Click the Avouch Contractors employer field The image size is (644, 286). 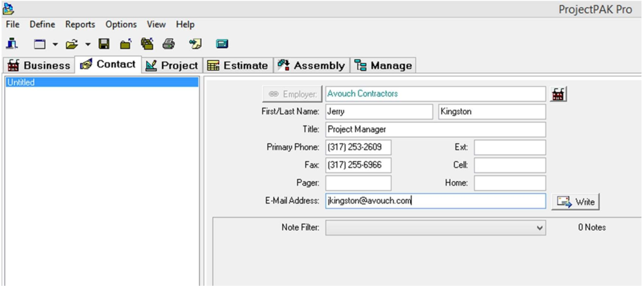click(435, 94)
